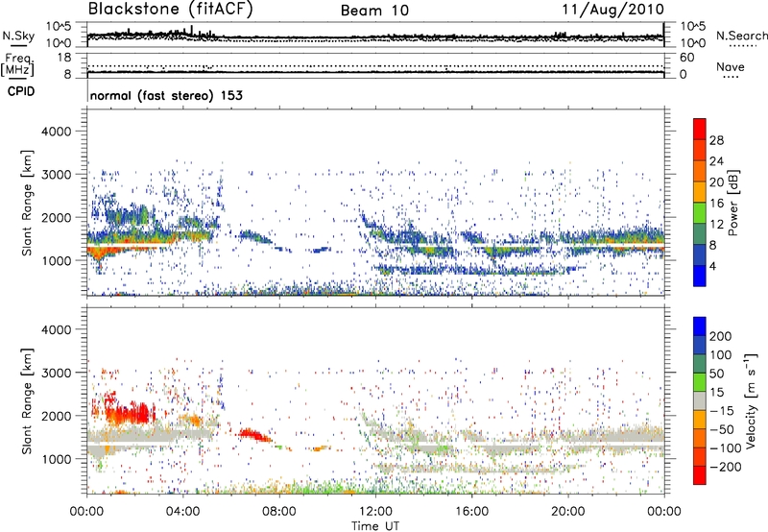Click the 'Velocity [m s-1]' colorbar label
The width and height of the screenshot is (768, 532).
751,400
